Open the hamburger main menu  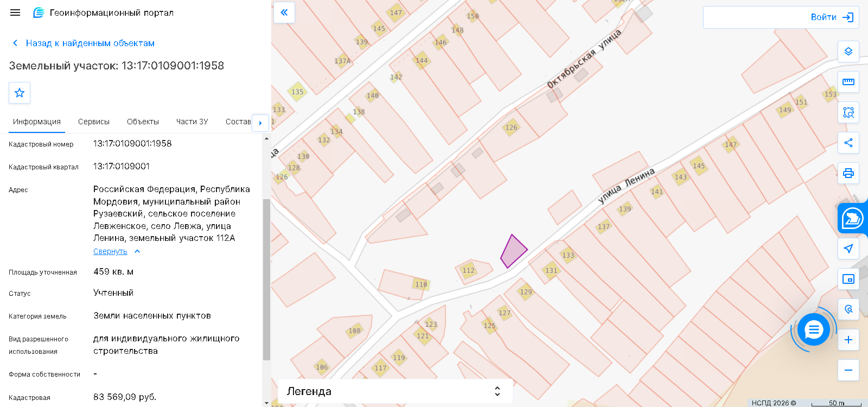15,12
